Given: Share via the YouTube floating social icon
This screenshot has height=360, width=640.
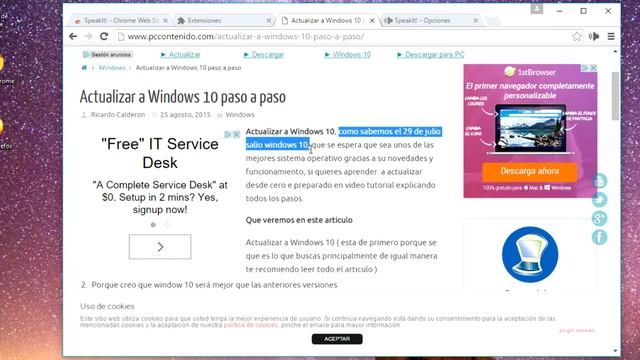Looking at the screenshot, I should (x=600, y=181).
